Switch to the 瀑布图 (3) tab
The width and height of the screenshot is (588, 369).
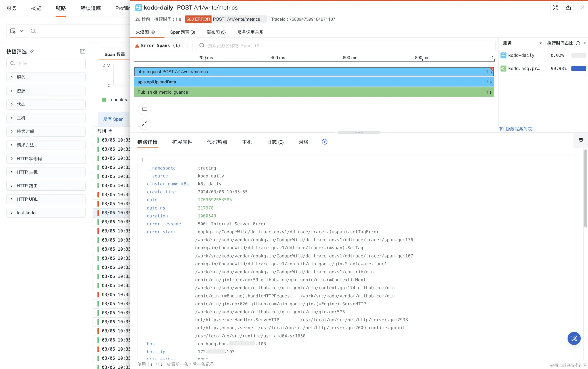click(x=216, y=32)
